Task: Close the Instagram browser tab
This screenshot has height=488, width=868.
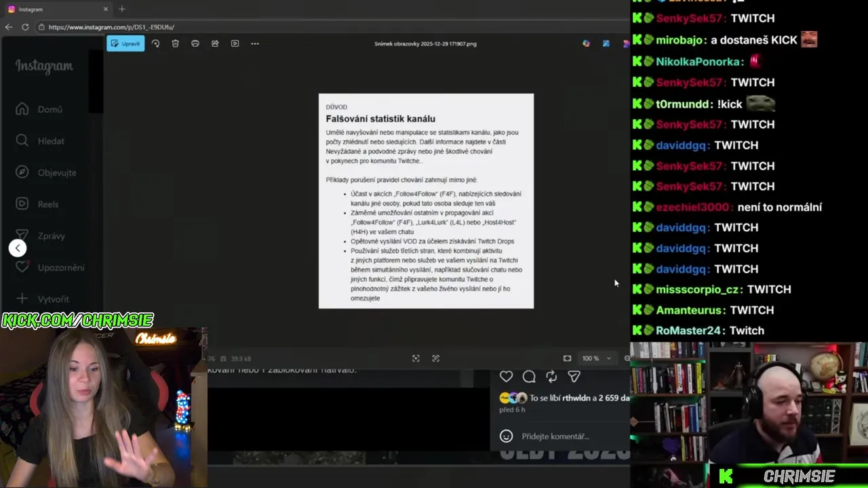Action: 105,9
